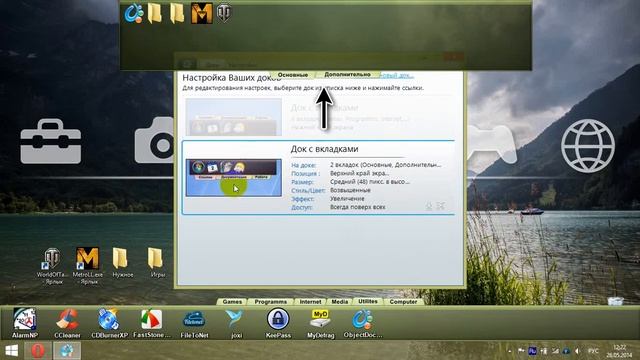Click the Позиция settings link
Image resolution: width=640 pixels, height=360 pixels.
[305, 173]
